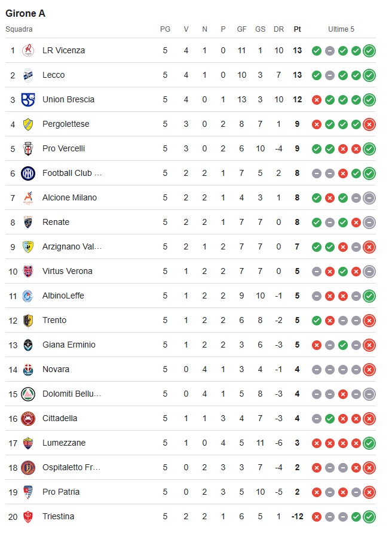Click the Ultime 5 column header

(x=341, y=29)
